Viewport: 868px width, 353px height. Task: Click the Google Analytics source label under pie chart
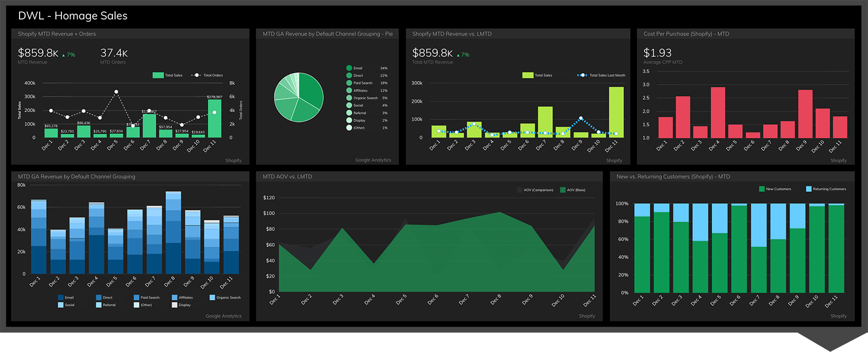pyautogui.click(x=373, y=160)
